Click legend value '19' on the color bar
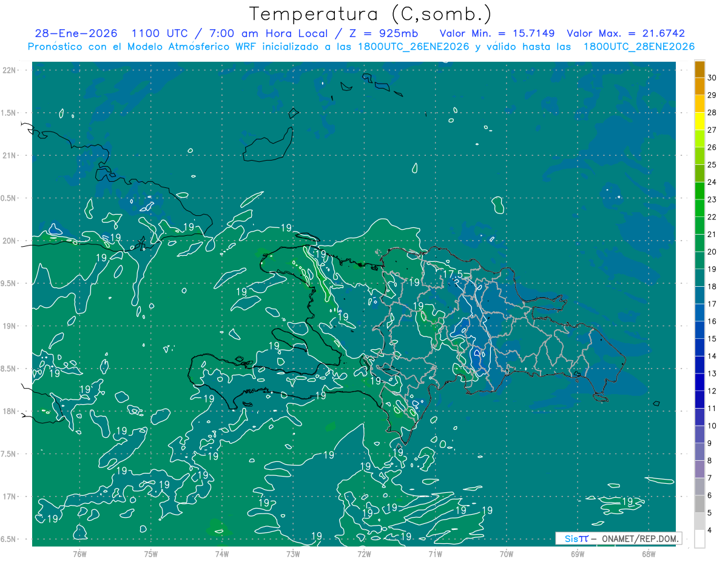Screen dimensions: 728x562 (712, 269)
